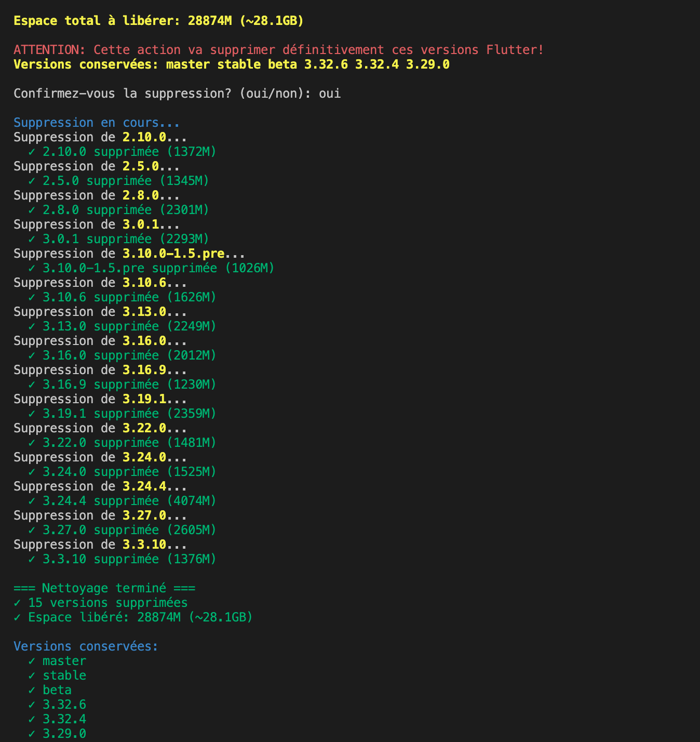700x742 pixels.
Task: Click the '15 versions supprimées' summary line
Action: 101,603
